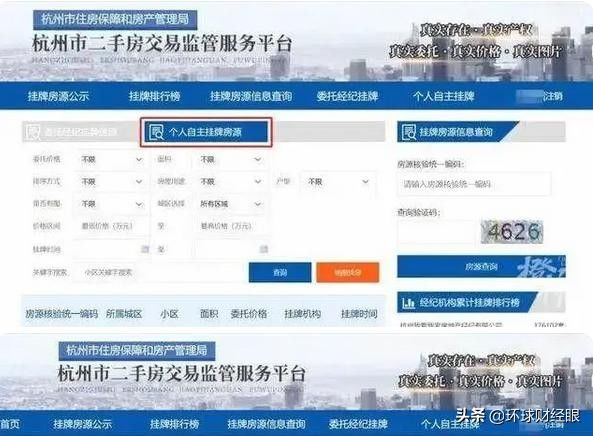Click the 面积 column header in the table

point(209,313)
